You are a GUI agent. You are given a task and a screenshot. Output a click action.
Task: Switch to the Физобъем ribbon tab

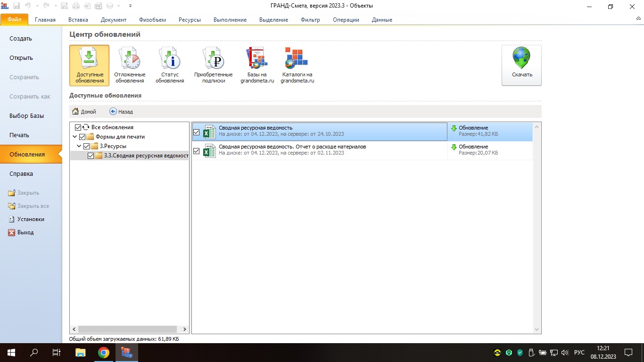click(x=152, y=20)
